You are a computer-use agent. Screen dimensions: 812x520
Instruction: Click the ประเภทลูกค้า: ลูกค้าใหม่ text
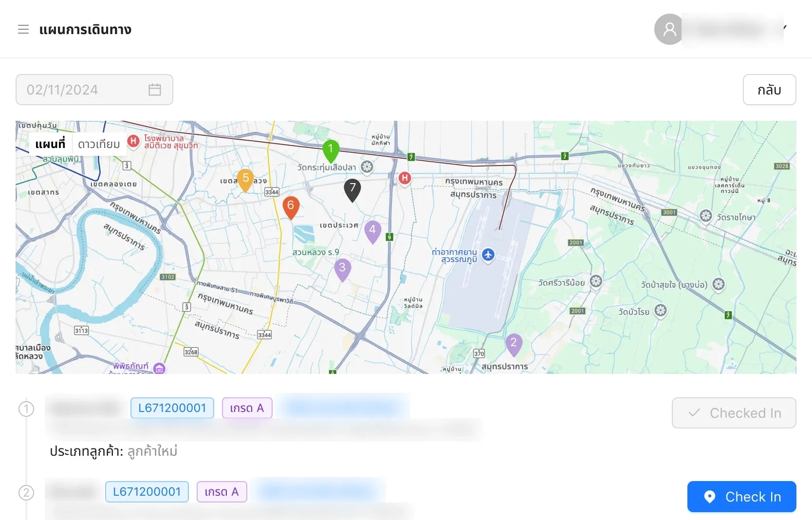(x=113, y=451)
